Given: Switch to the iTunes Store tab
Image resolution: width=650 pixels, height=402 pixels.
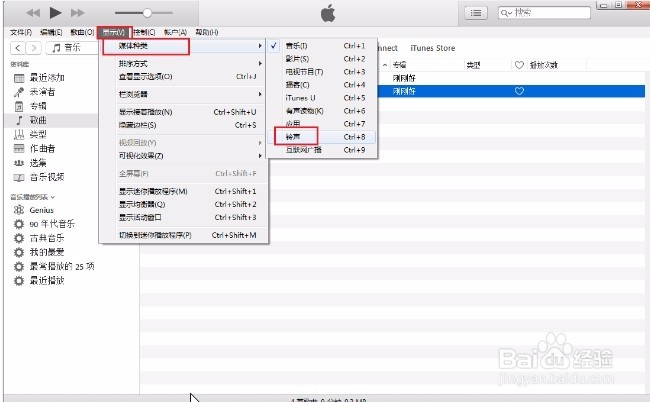Looking at the screenshot, I should (433, 48).
